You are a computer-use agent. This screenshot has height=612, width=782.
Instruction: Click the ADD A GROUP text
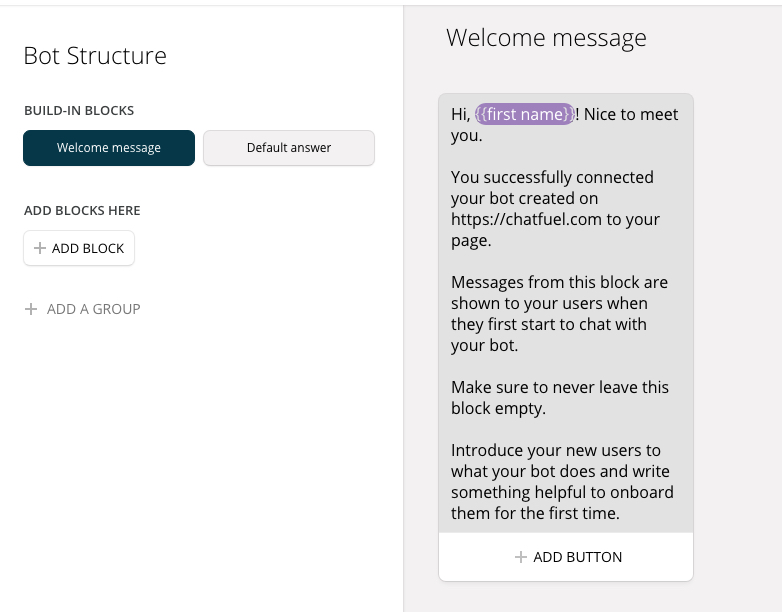point(94,309)
